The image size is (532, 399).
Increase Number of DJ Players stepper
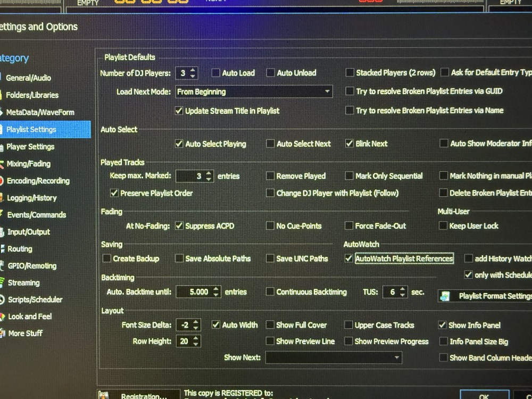click(x=193, y=70)
